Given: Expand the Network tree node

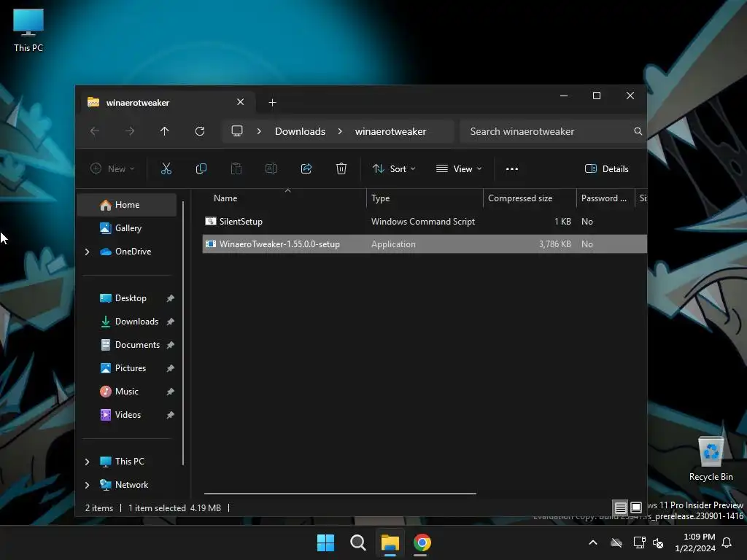Looking at the screenshot, I should [x=88, y=485].
